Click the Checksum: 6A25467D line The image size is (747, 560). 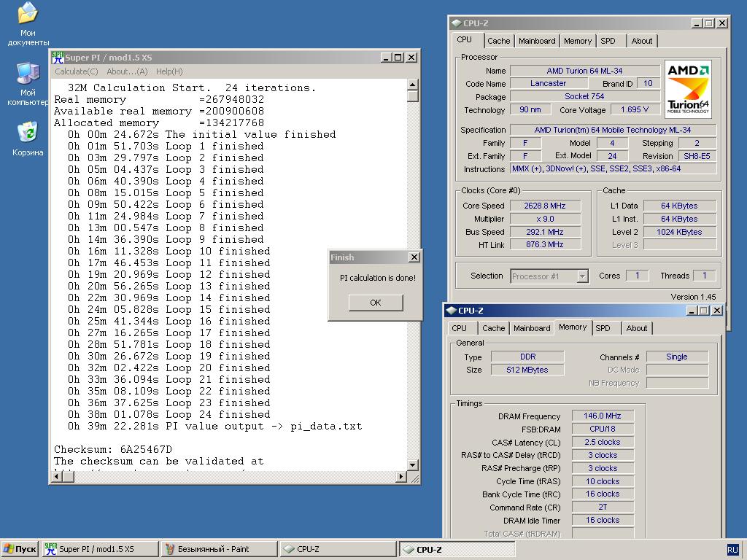(x=113, y=449)
